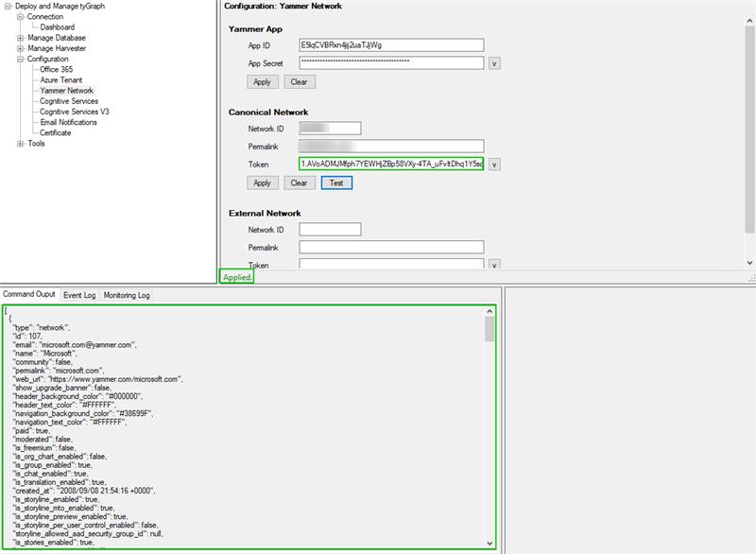Select Azure Tenant in the tree
Image resolution: width=756 pixels, height=554 pixels.
[61, 80]
